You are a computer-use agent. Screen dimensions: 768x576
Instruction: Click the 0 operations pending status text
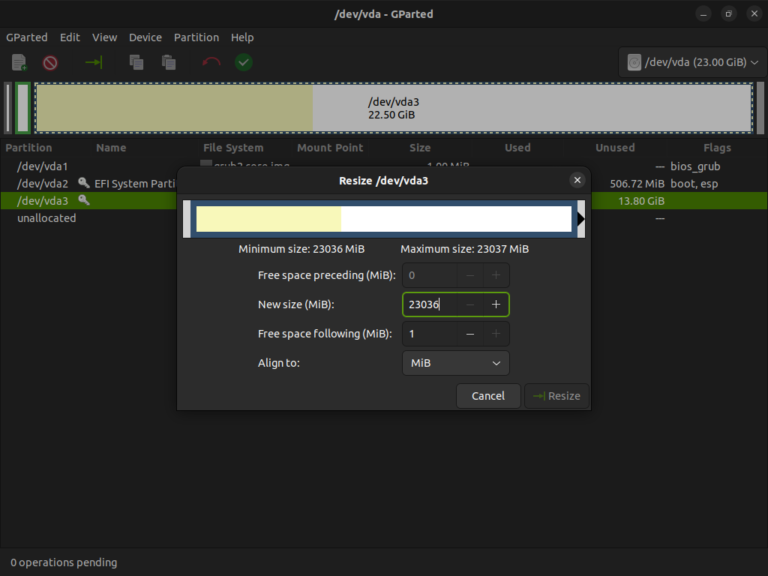[x=64, y=562]
